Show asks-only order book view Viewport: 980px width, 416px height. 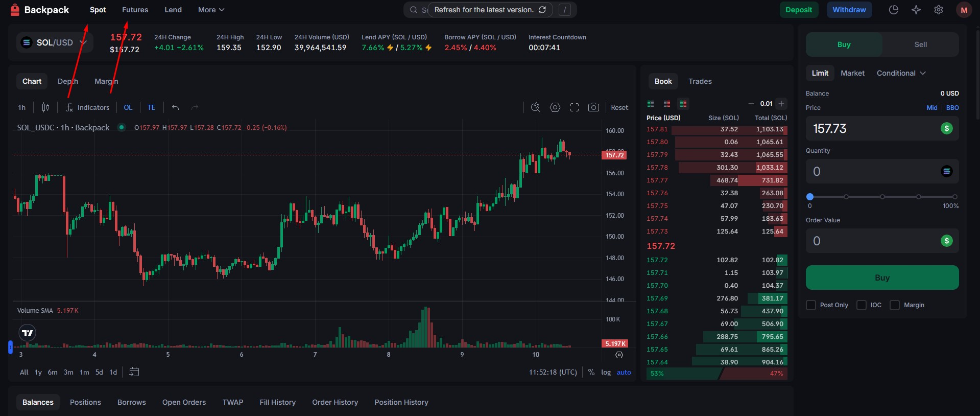667,104
